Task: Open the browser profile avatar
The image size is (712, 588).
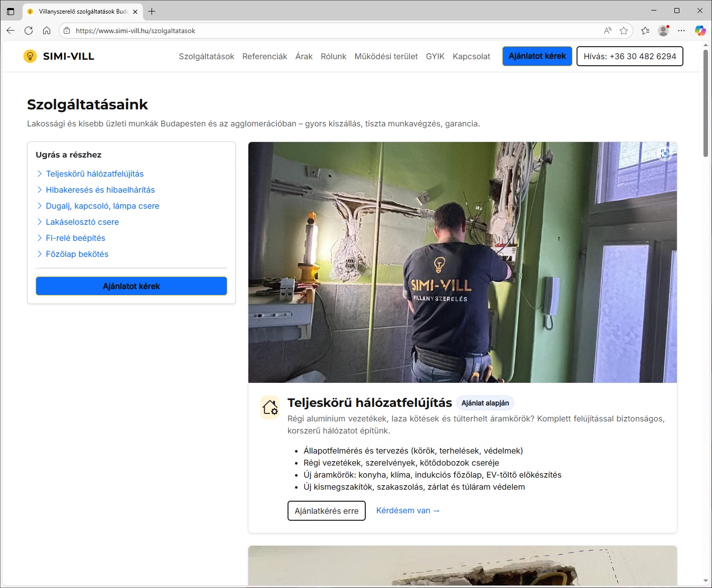Action: 663,31
